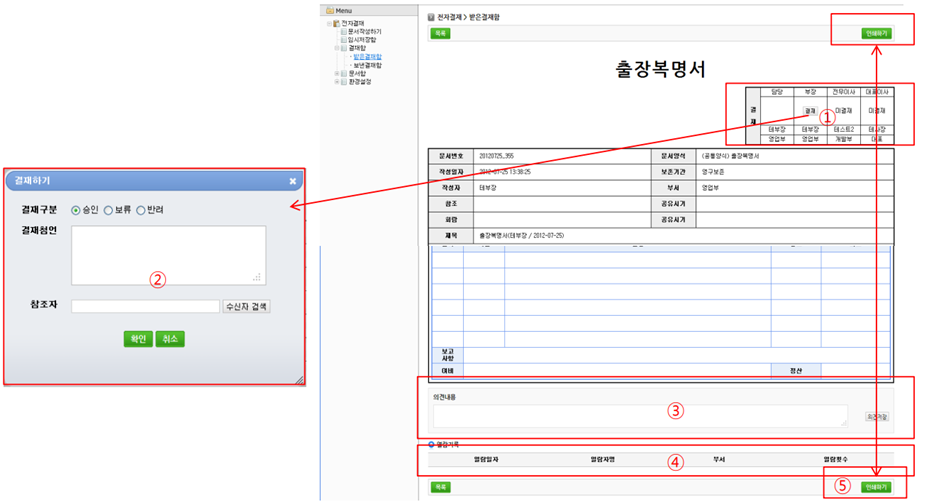Click the 열람횟수 column header

(x=835, y=459)
